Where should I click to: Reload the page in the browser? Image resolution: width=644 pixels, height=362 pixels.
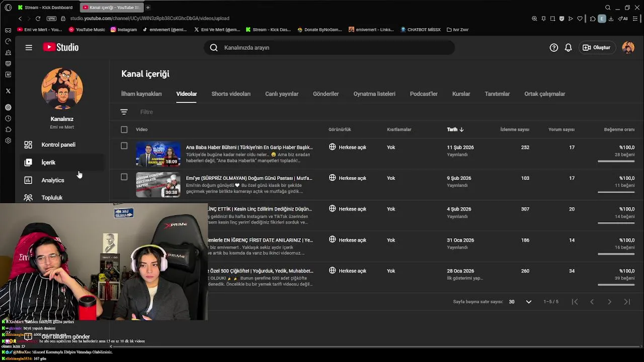(38, 19)
